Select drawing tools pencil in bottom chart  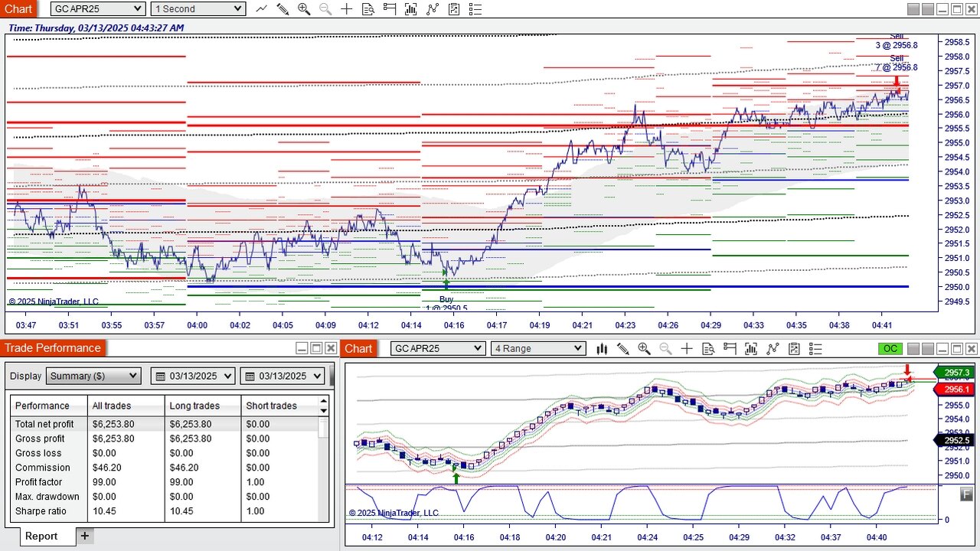tap(623, 348)
